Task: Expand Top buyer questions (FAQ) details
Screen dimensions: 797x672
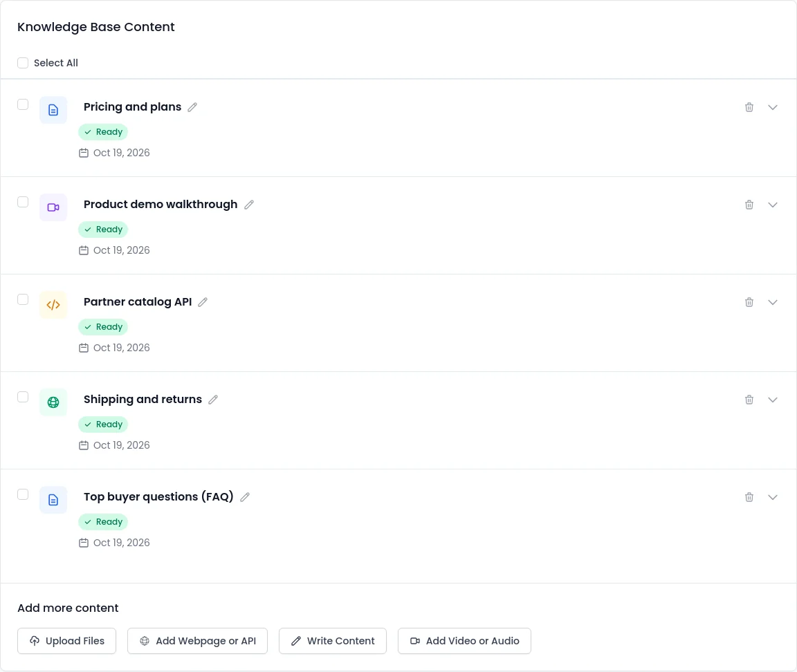Action: pyautogui.click(x=773, y=497)
